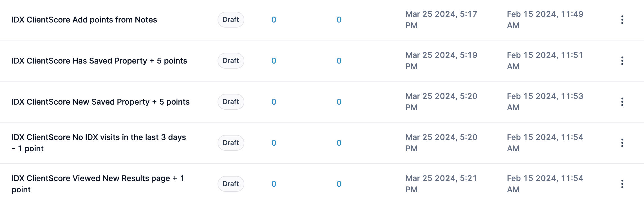This screenshot has width=644, height=203.
Task: Click Draft badge on No IDX visits row
Action: click(x=231, y=143)
